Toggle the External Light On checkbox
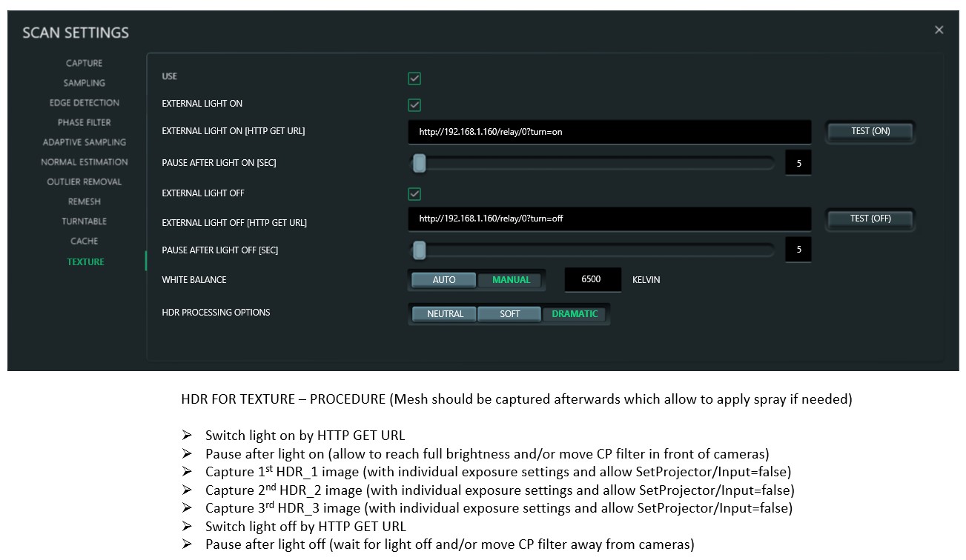The image size is (966, 560). (x=414, y=105)
